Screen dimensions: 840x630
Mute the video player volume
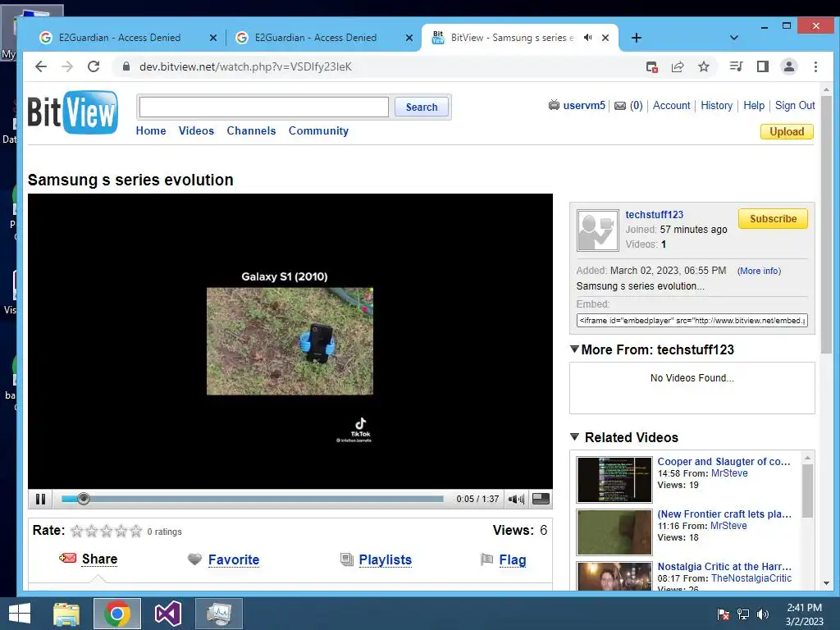516,500
